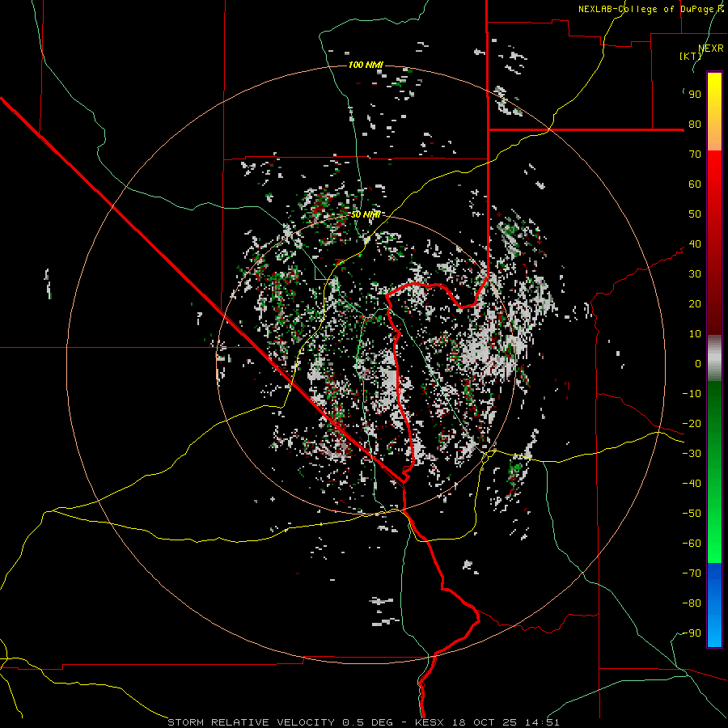Click the [KT] units label

click(691, 56)
